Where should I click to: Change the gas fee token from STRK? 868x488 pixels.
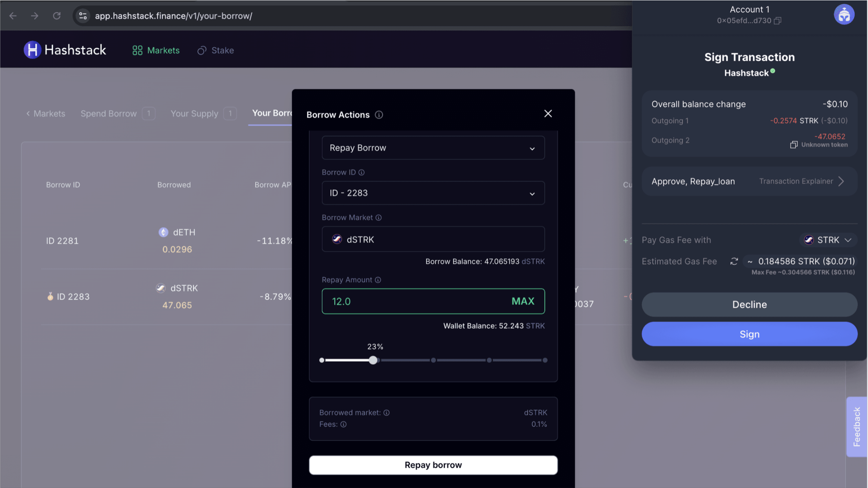click(x=828, y=240)
